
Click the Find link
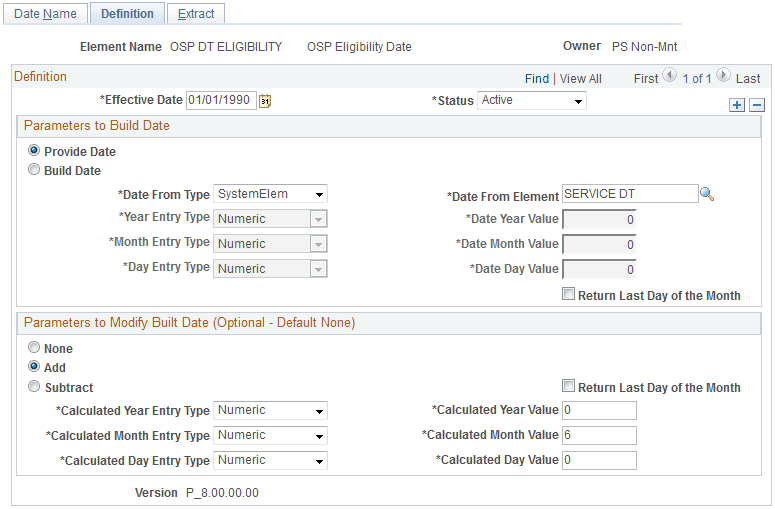537,79
